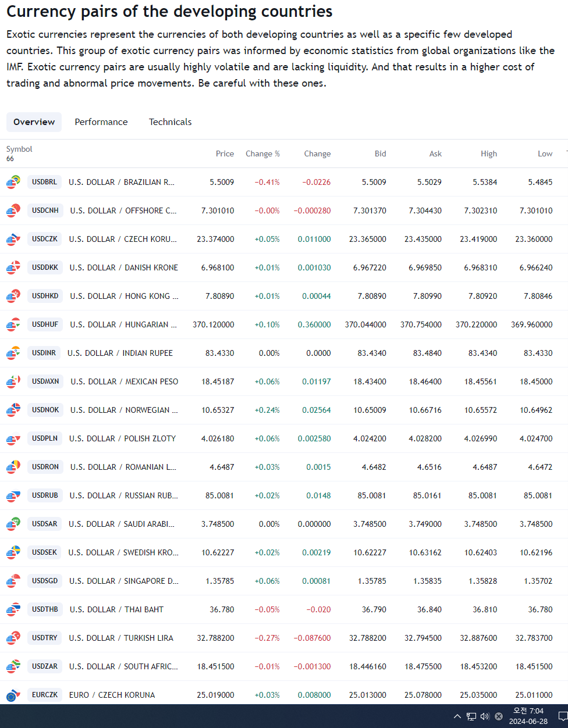Viewport: 568px width, 728px height.
Task: Click U.S. DOLLAR / POLISH ZLOTY description
Action: (122, 438)
